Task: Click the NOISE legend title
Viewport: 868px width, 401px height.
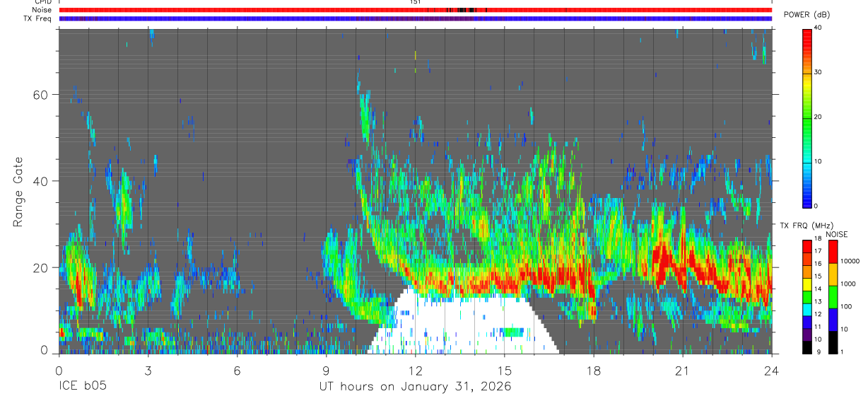Action: coord(837,234)
